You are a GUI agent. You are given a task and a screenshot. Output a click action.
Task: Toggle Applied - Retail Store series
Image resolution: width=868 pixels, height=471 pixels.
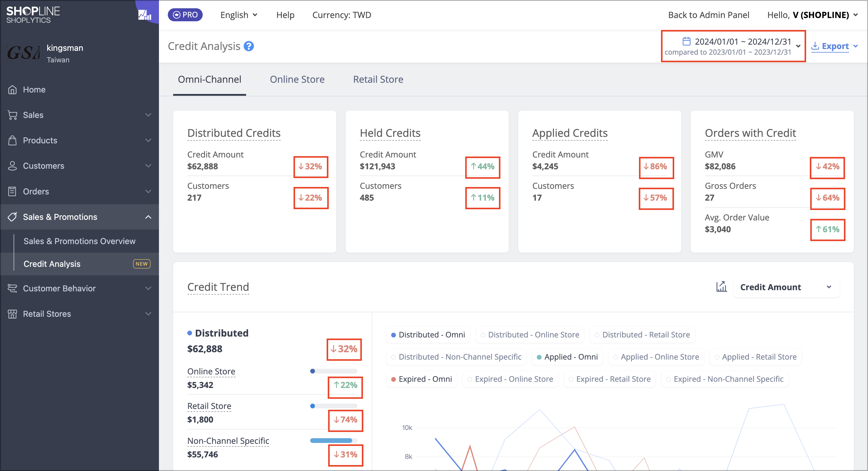coord(756,357)
